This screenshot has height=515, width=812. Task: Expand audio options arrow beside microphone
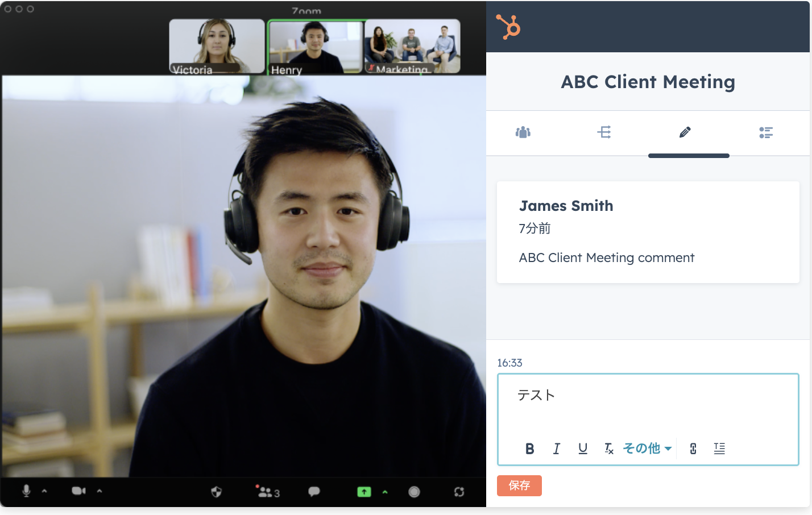pyautogui.click(x=44, y=491)
